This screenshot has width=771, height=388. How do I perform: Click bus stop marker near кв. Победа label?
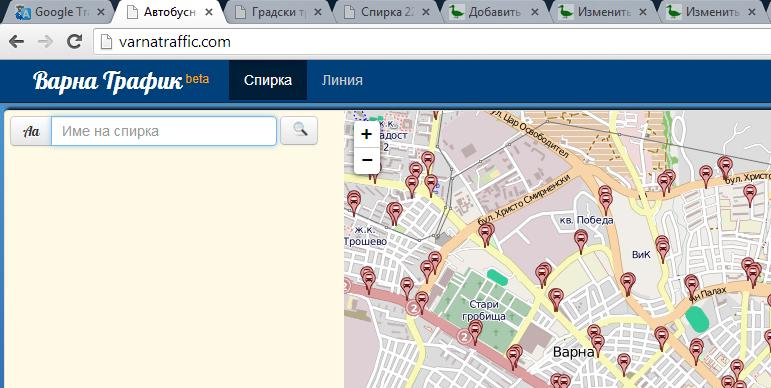(x=581, y=240)
